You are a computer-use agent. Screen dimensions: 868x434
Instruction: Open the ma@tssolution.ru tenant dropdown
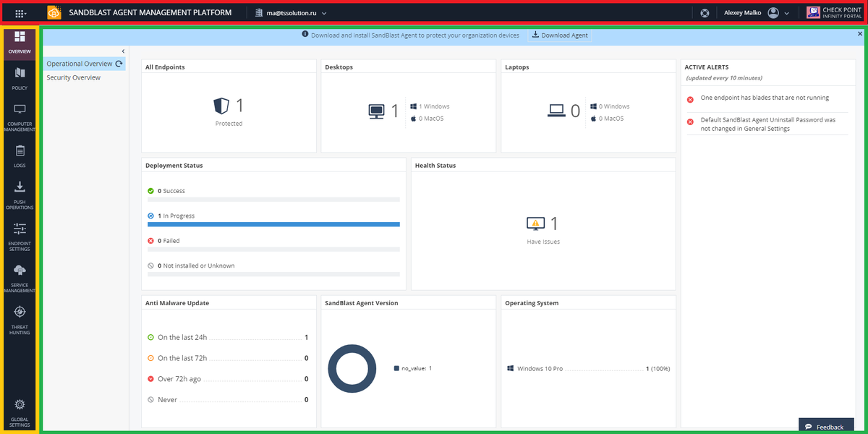[291, 13]
